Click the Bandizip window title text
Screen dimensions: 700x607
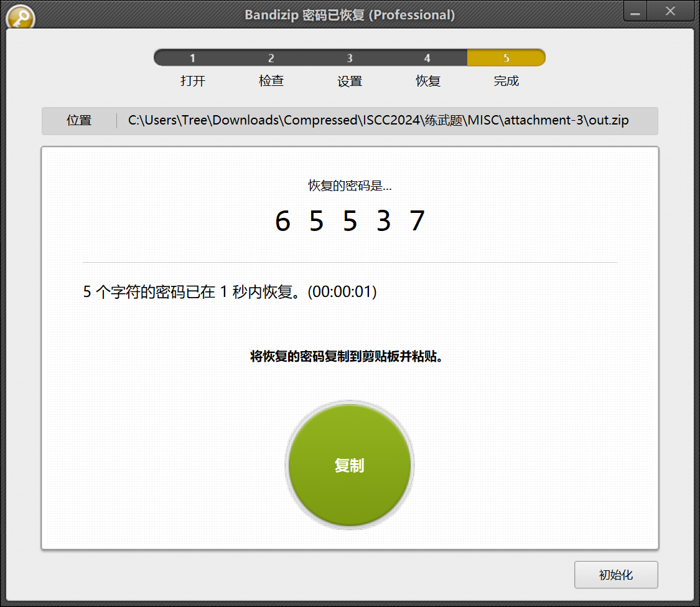(x=349, y=15)
